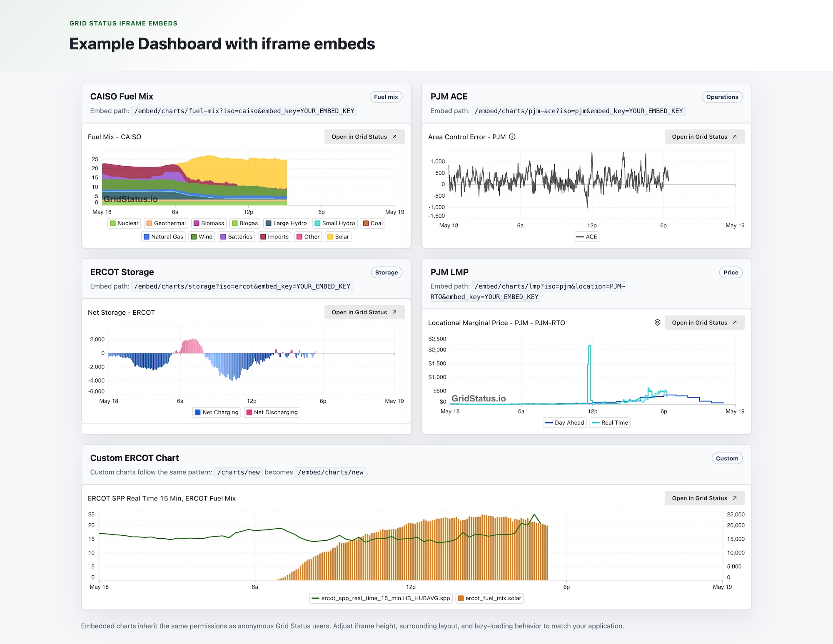833x644 pixels.
Task: Toggle Batteries series in CAISO legend
Action: point(236,236)
